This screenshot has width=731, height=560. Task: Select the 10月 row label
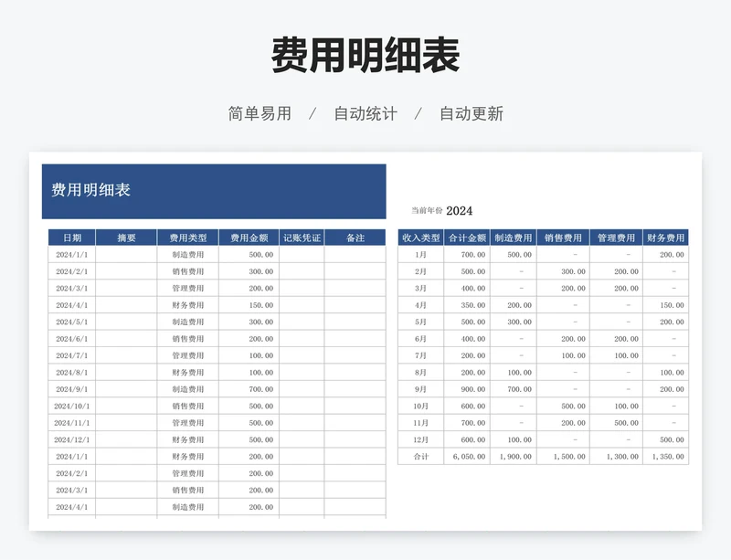pos(420,407)
